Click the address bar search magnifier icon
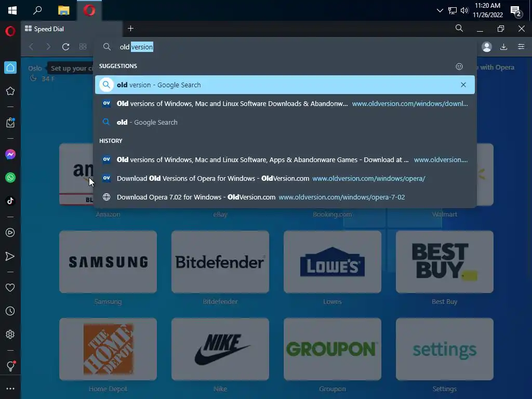Screen dimensions: 532x399 tap(107, 47)
